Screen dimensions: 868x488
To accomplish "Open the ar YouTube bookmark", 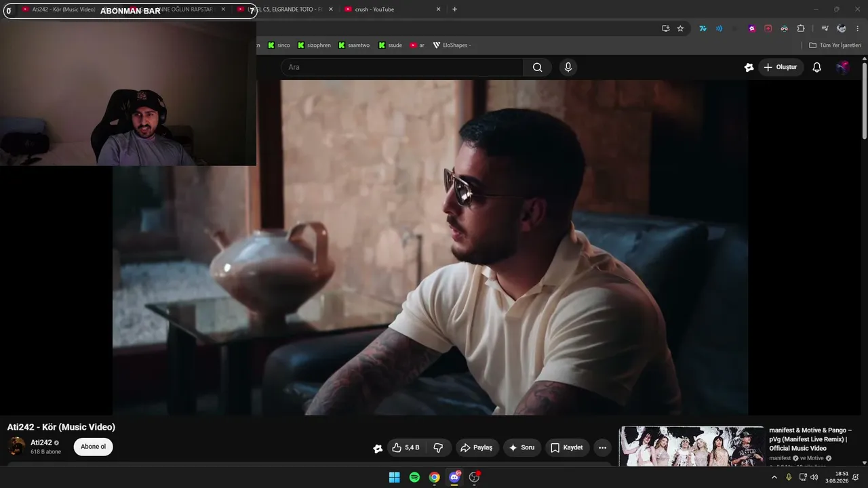I will pos(417,45).
